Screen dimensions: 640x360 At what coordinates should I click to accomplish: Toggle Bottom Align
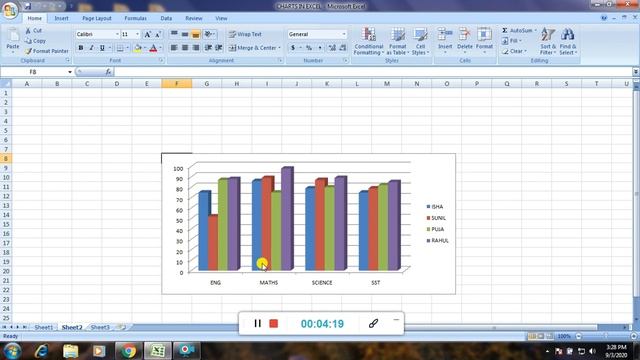(196, 34)
